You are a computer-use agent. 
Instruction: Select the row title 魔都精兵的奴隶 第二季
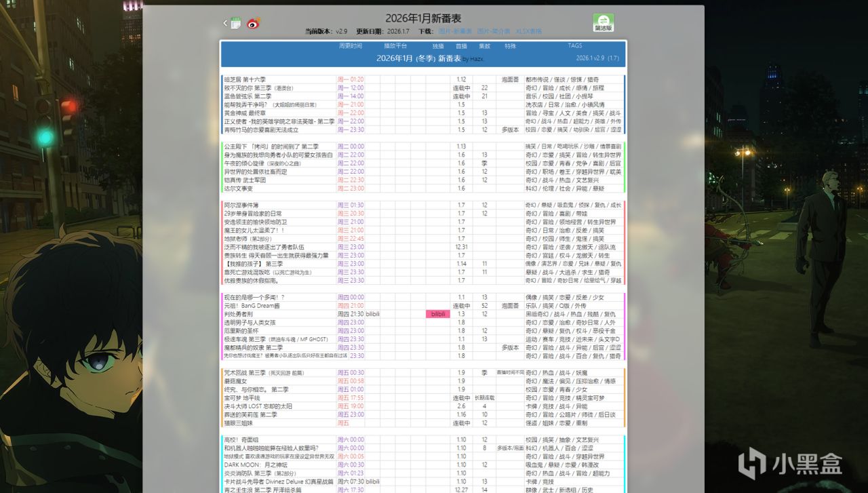(254, 347)
